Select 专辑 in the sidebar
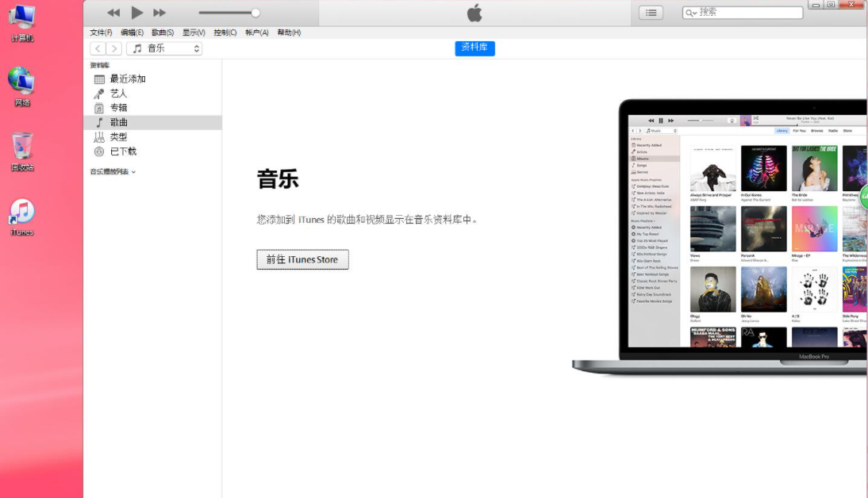Image resolution: width=868 pixels, height=498 pixels. pos(153,108)
